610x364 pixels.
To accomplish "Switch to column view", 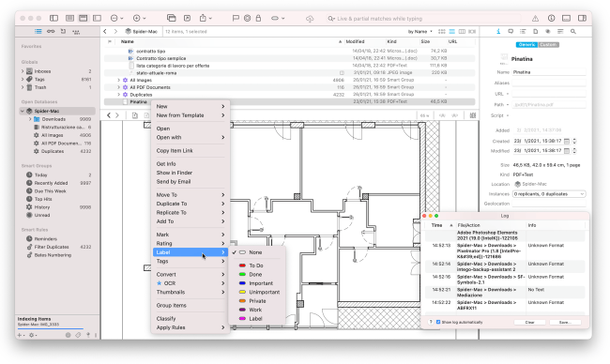I will (x=462, y=32).
